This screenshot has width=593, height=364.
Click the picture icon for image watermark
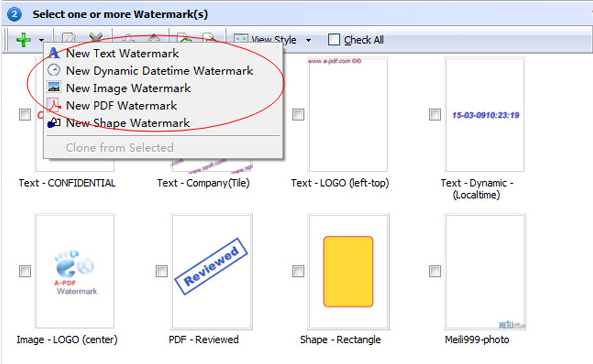pos(54,87)
